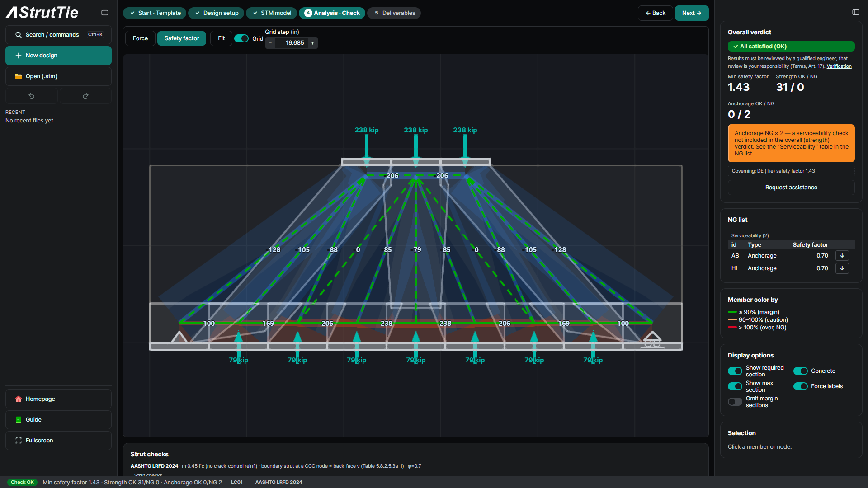Click the Governing: DE (Tie) note
Screen dimensions: 868x488
point(791,171)
